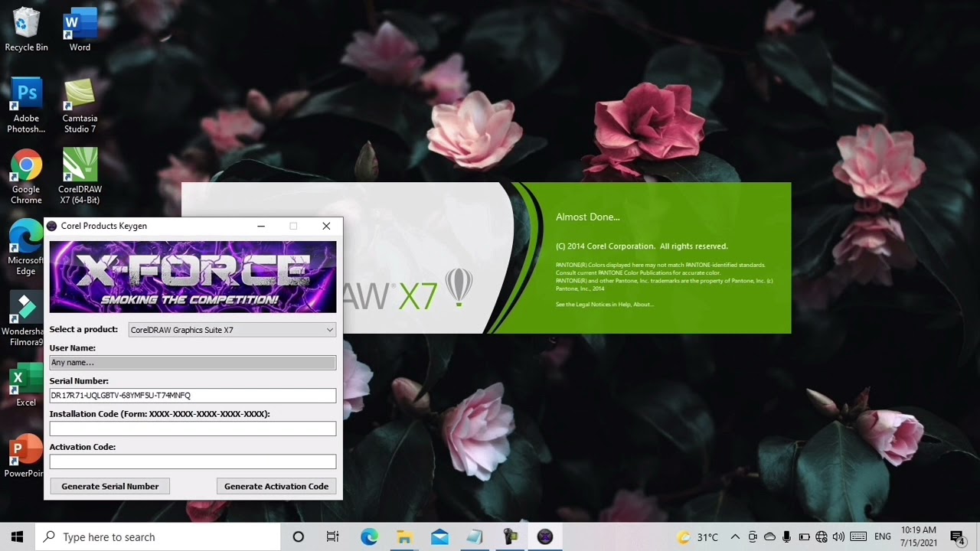The width and height of the screenshot is (980, 551).
Task: Open the Select a product dropdown
Action: (x=232, y=330)
